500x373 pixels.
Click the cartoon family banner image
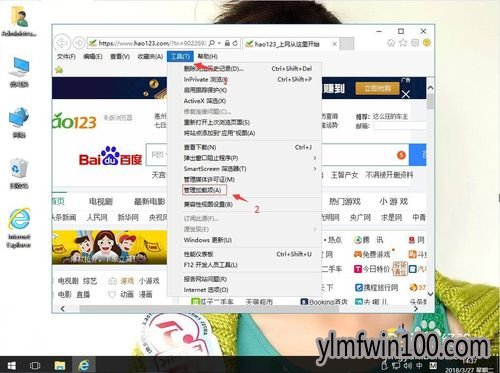tap(109, 247)
